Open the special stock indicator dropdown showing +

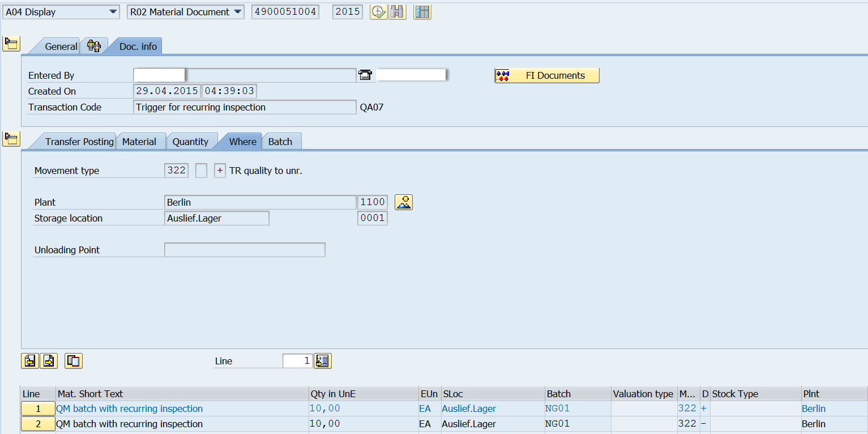(220, 170)
